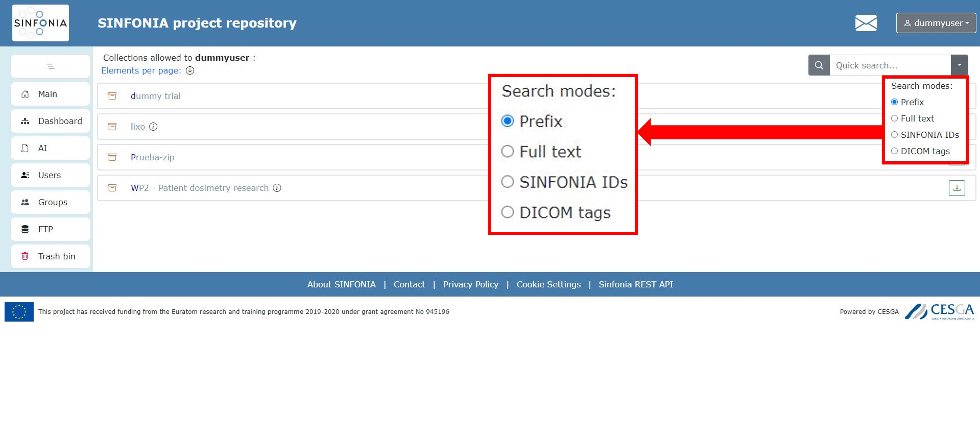Open the Prueba-zip collection
Viewport: 980px width, 440px height.
tap(152, 157)
